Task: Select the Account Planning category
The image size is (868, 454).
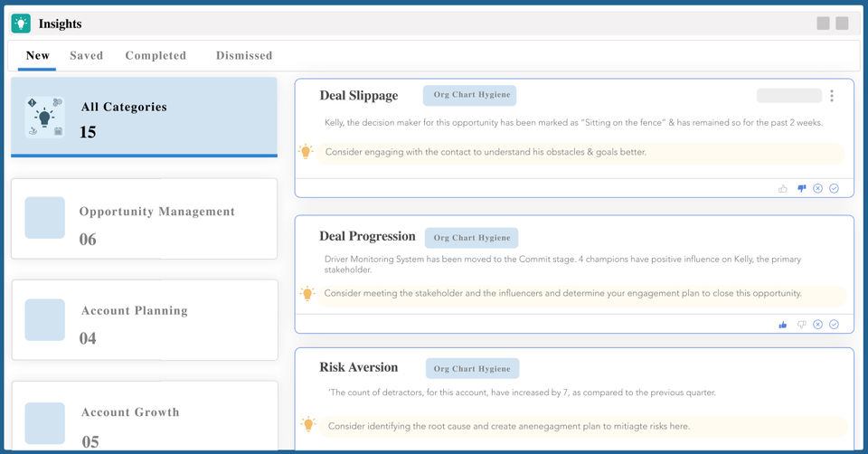Action: point(144,320)
